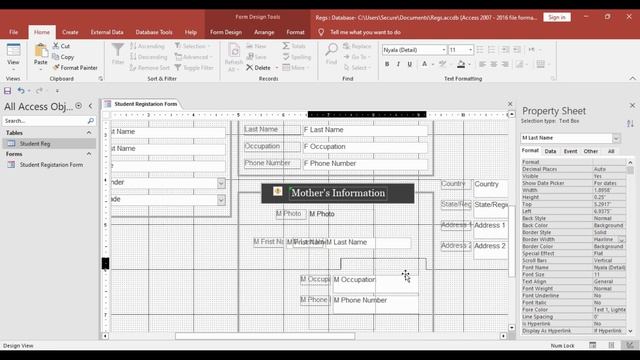Open the Database Tools tab

pyautogui.click(x=154, y=32)
